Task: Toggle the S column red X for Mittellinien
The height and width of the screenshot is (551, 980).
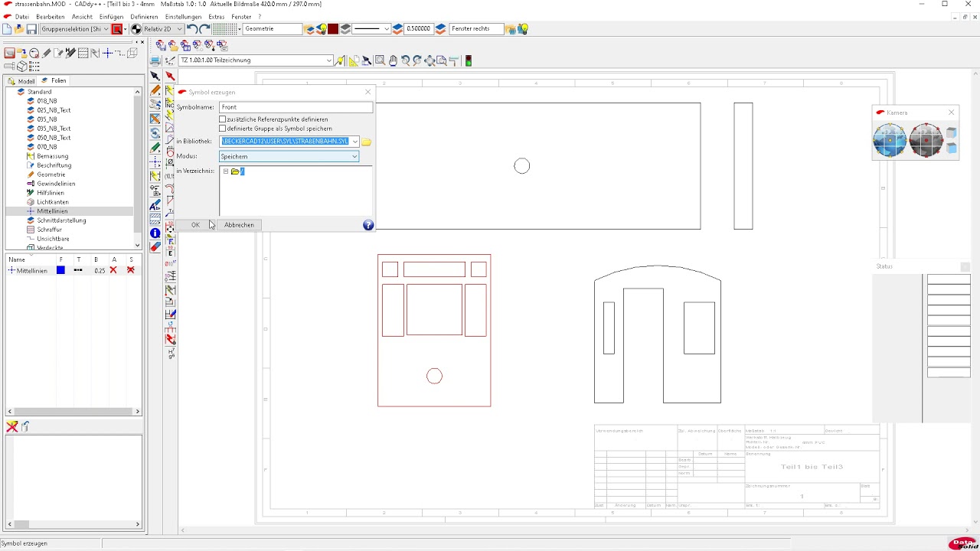Action: [131, 270]
